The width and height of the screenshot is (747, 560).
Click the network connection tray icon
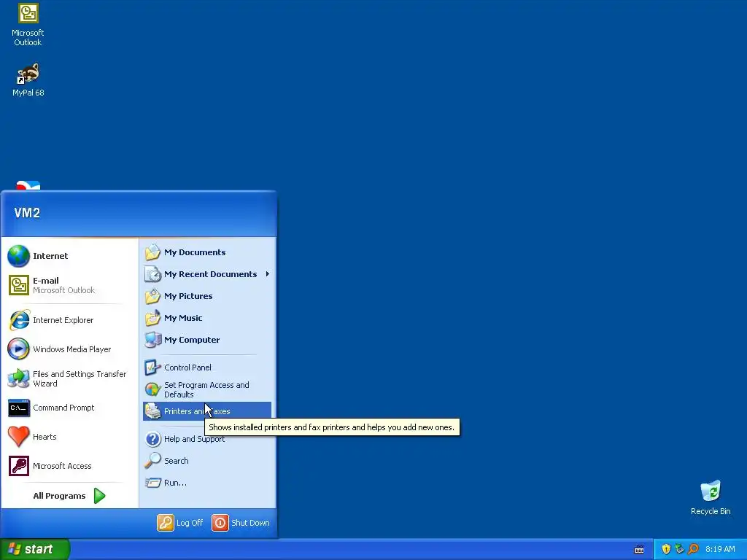[679, 549]
